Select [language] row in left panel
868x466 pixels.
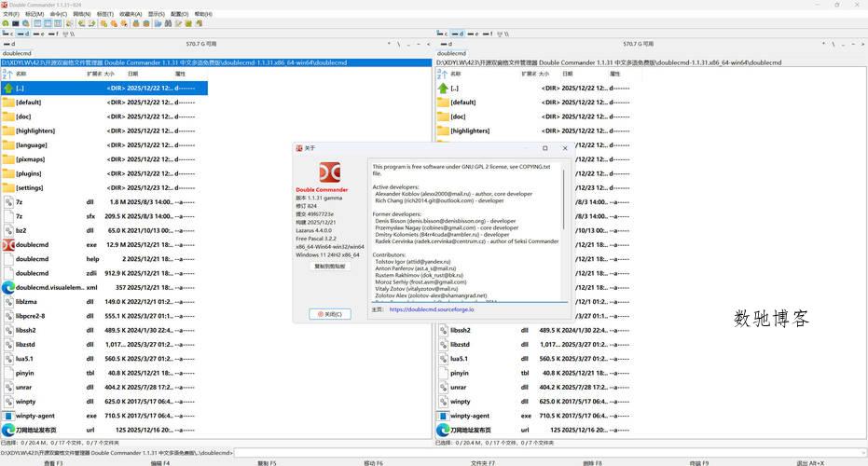[x=104, y=145]
